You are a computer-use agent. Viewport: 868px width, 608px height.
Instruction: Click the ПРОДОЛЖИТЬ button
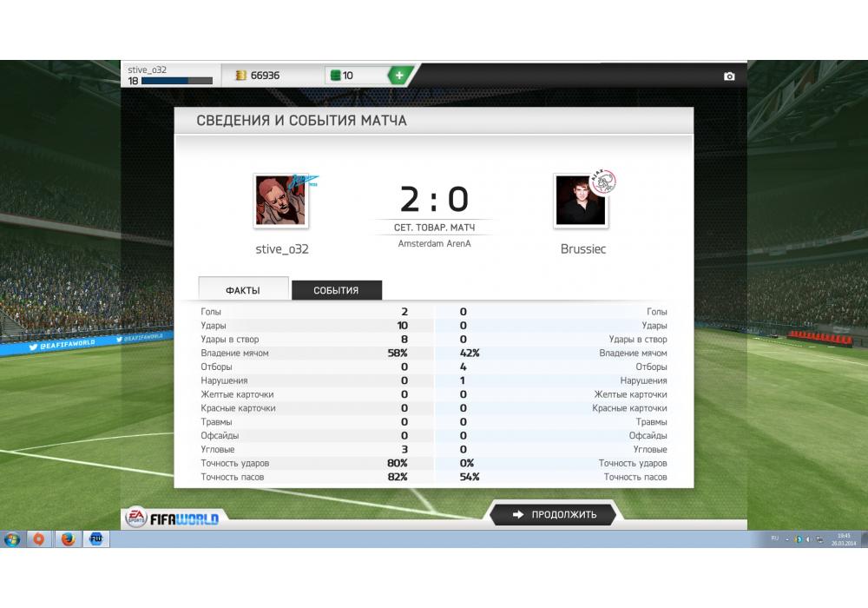click(x=554, y=514)
